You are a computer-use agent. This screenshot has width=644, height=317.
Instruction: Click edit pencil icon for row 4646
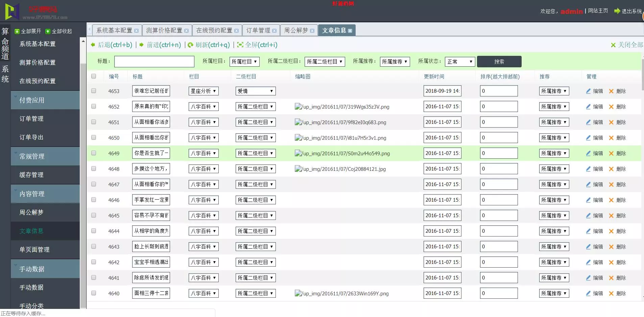(588, 200)
